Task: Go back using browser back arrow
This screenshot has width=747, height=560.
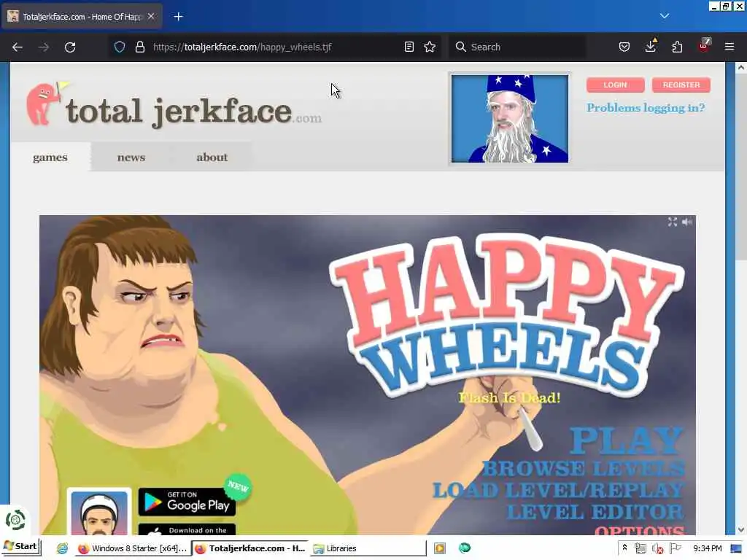Action: [18, 47]
